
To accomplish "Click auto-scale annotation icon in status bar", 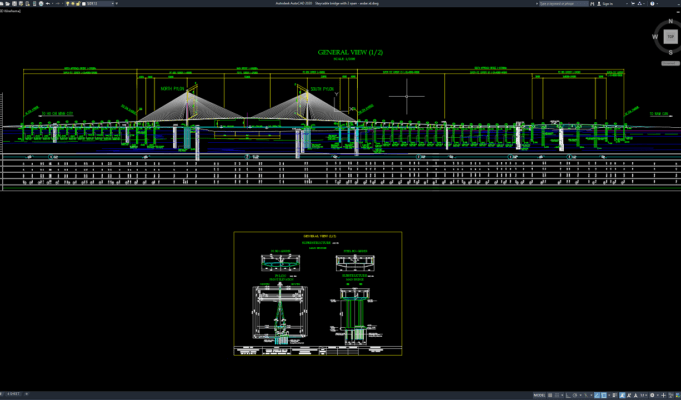I will [x=629, y=395].
